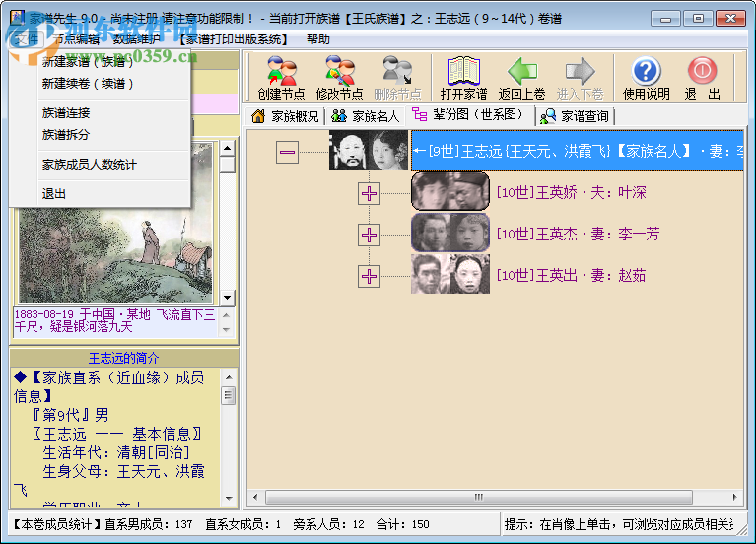Click the tree horizontal scroll-left arrow
756x544 pixels.
(255, 497)
